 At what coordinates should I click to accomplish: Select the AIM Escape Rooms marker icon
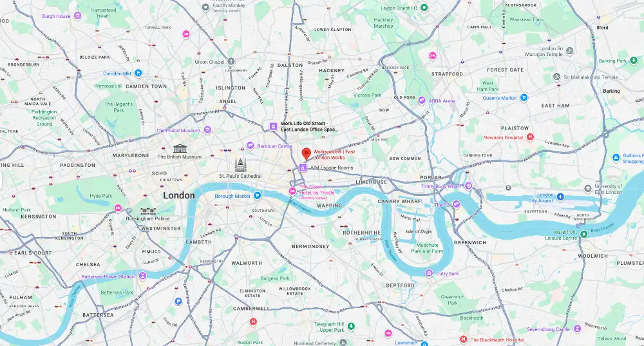pyautogui.click(x=303, y=168)
